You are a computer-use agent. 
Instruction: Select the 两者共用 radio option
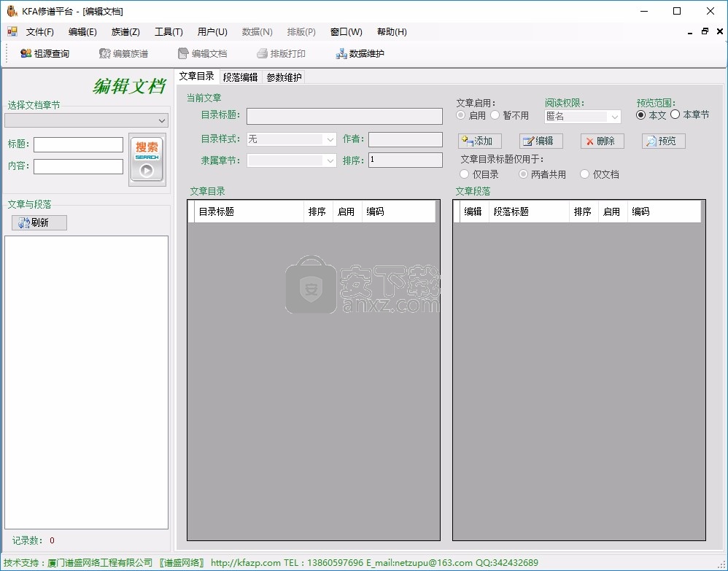tap(523, 174)
